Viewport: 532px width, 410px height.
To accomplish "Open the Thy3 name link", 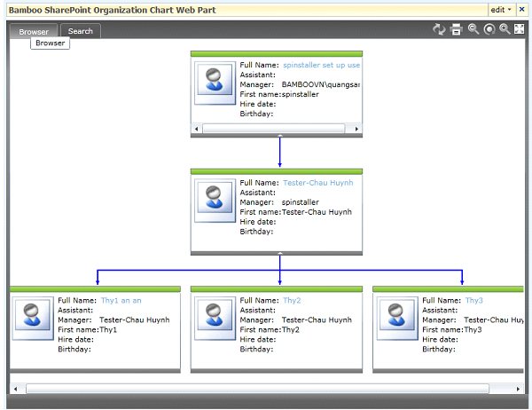I will (474, 300).
